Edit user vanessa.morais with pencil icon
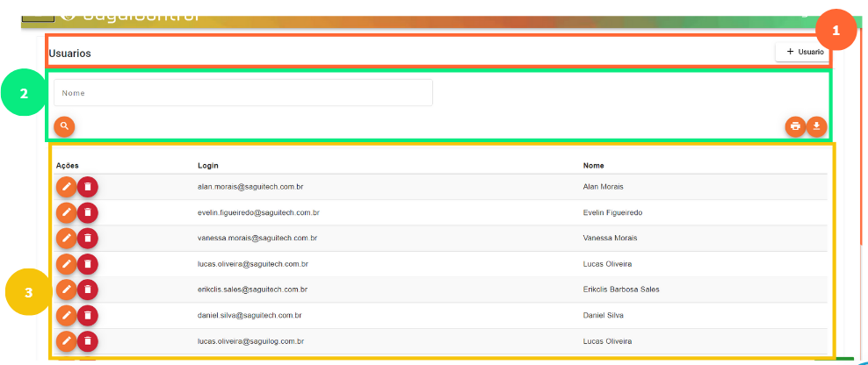 66,238
